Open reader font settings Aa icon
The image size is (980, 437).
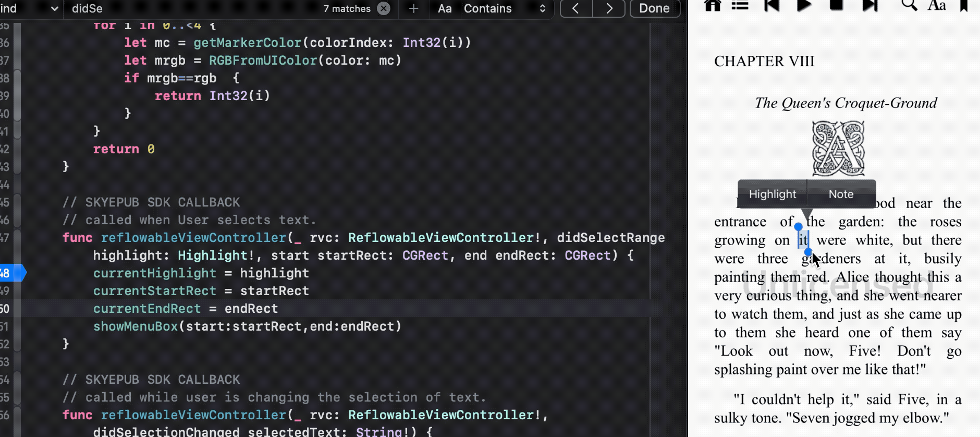[x=937, y=6]
